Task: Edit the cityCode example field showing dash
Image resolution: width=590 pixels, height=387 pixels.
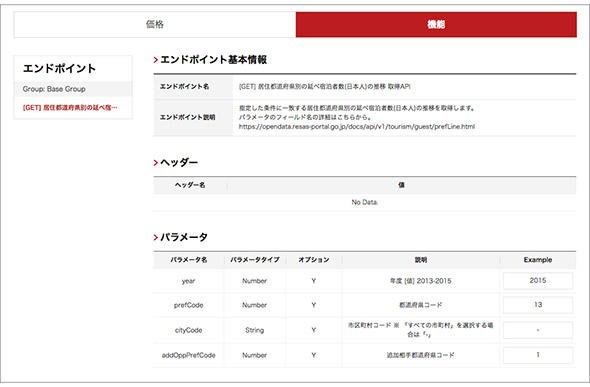Action: tap(538, 330)
